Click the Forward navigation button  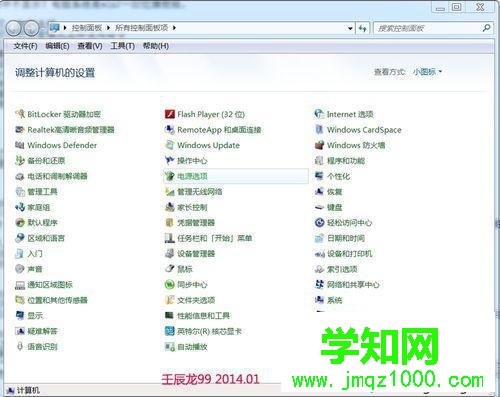pyautogui.click(x=32, y=28)
